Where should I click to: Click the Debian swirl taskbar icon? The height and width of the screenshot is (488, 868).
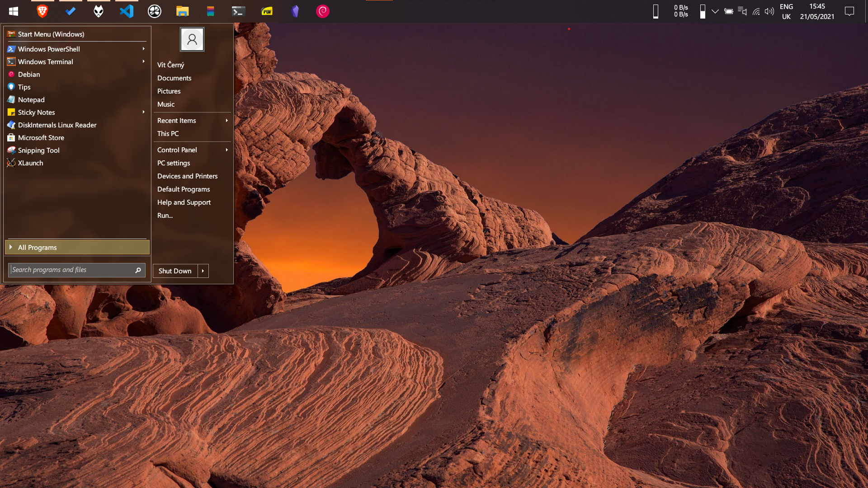pyautogui.click(x=323, y=11)
